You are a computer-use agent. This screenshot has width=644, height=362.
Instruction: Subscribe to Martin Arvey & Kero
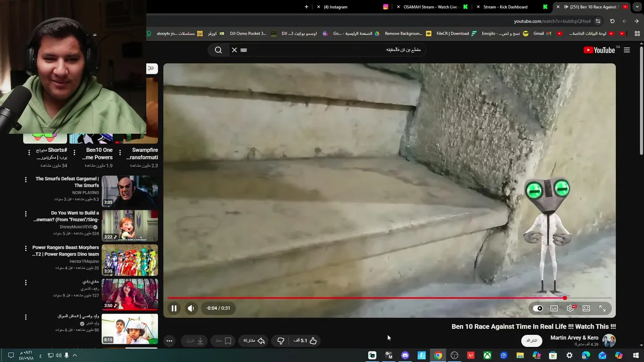[x=531, y=340]
